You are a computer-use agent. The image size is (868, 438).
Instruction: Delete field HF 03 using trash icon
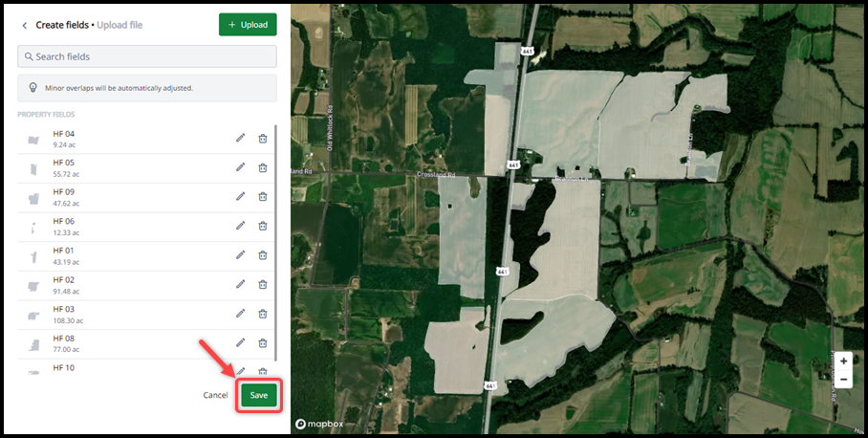(263, 314)
